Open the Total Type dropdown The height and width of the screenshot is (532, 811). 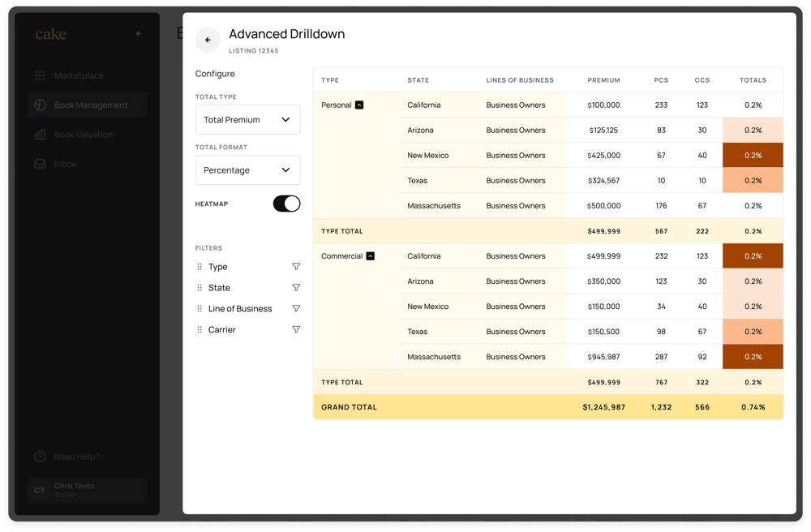(x=247, y=119)
